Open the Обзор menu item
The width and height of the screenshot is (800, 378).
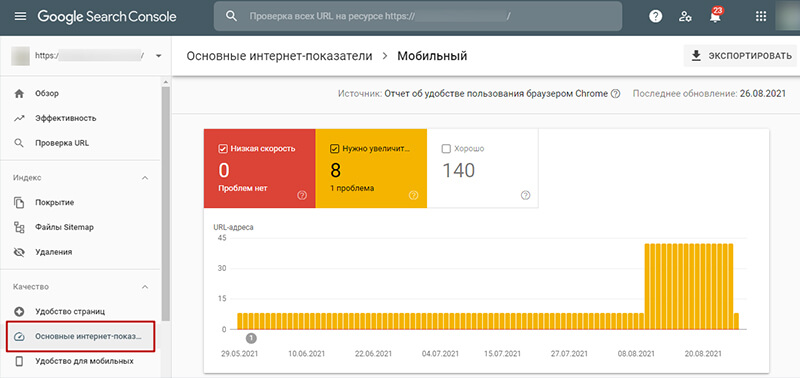[x=81, y=94]
